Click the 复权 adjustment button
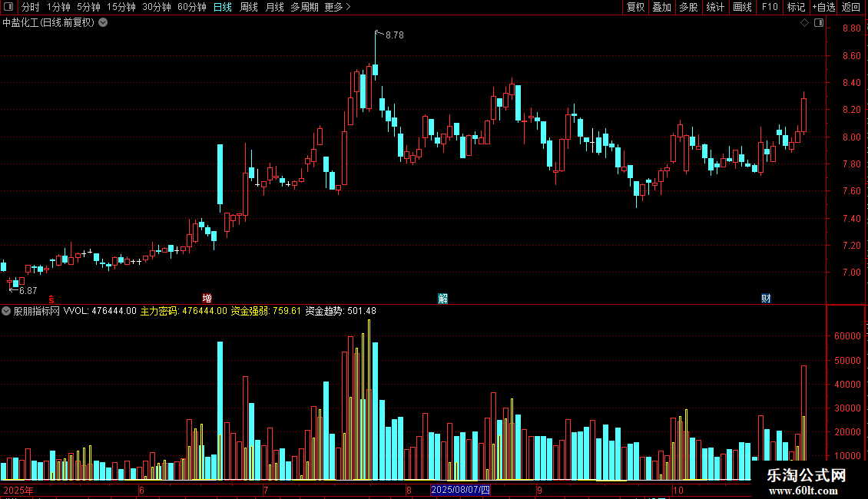This screenshot has width=868, height=499. (x=635, y=7)
